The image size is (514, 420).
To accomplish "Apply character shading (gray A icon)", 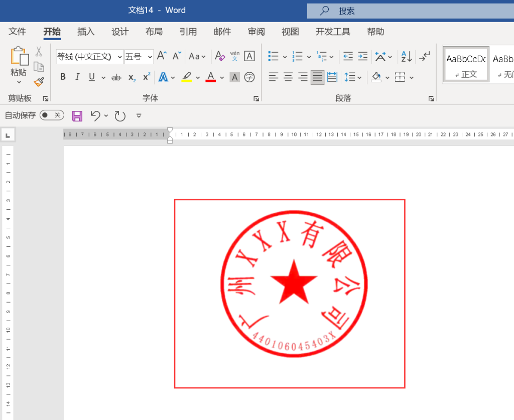I will pos(235,77).
